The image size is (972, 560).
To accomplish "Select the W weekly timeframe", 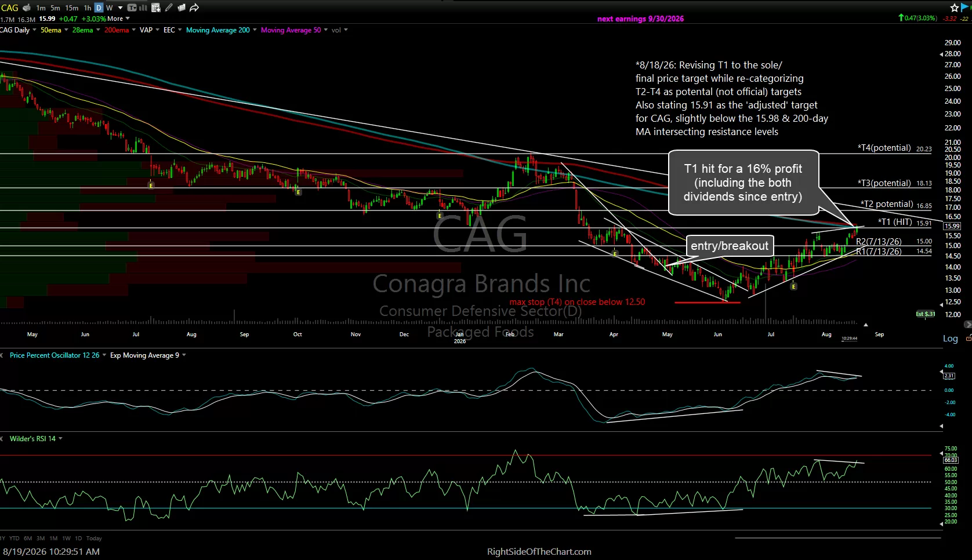I will point(109,8).
